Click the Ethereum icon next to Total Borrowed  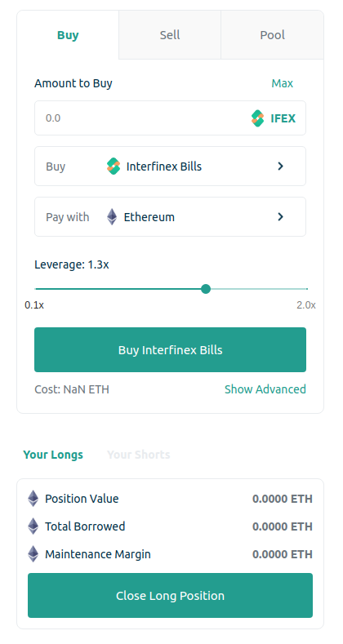(33, 526)
